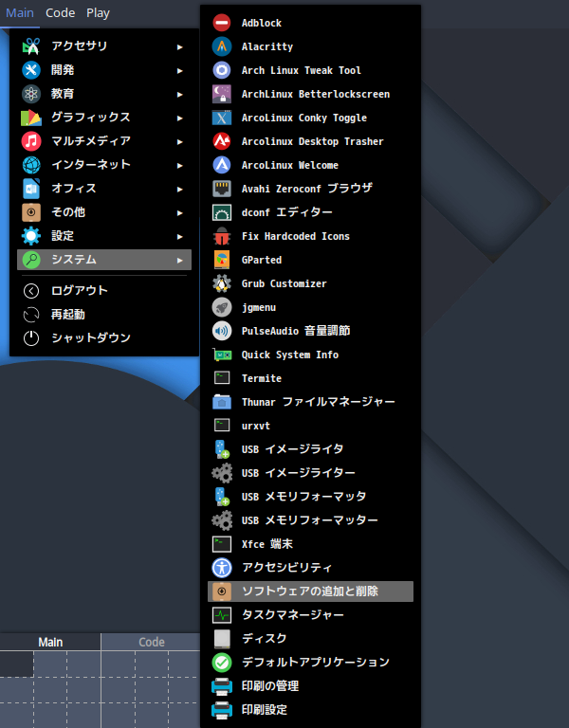Click the Arcolinux Desktop Trasher icon
The height and width of the screenshot is (728, 569).
pyautogui.click(x=222, y=141)
